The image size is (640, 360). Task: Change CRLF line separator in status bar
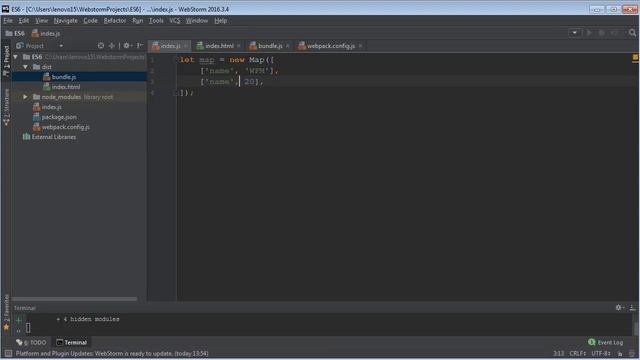coord(578,353)
